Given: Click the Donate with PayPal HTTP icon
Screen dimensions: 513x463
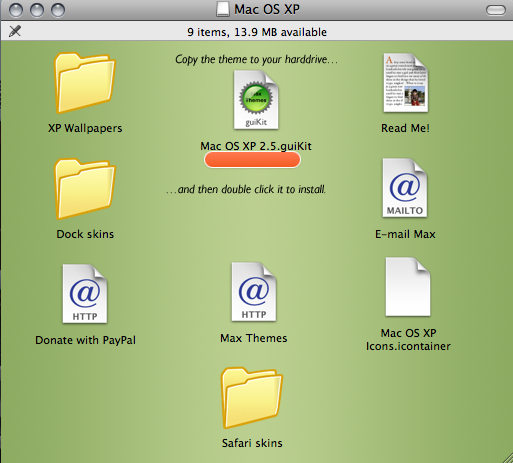Looking at the screenshot, I should pyautogui.click(x=85, y=294).
